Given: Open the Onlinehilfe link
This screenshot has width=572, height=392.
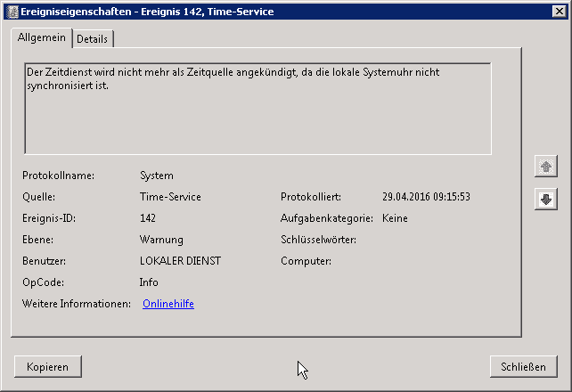Looking at the screenshot, I should tap(168, 304).
